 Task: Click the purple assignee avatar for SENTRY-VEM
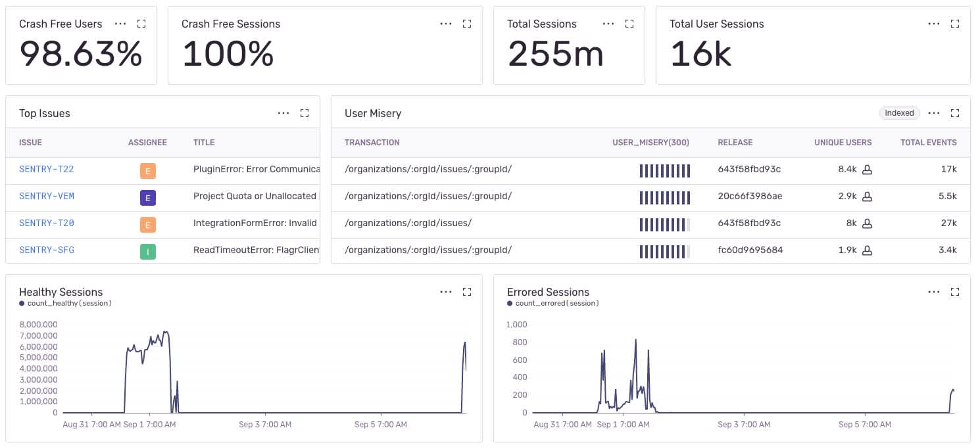click(148, 197)
